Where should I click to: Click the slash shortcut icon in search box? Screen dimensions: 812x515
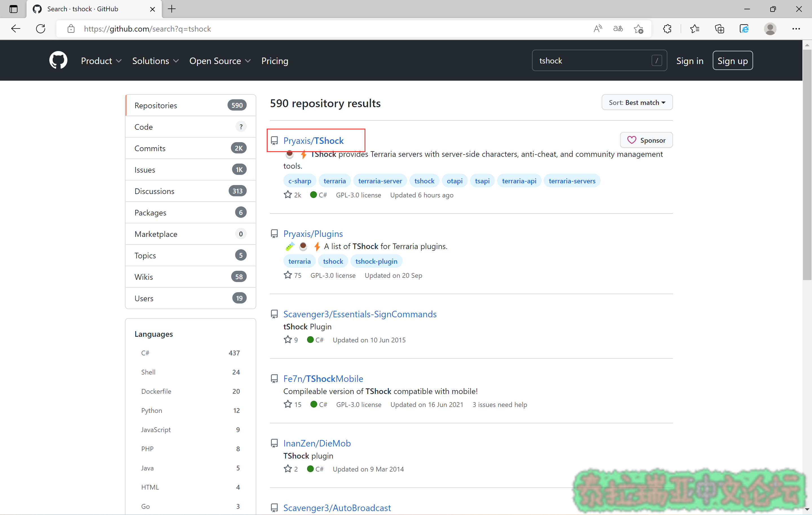(x=657, y=60)
